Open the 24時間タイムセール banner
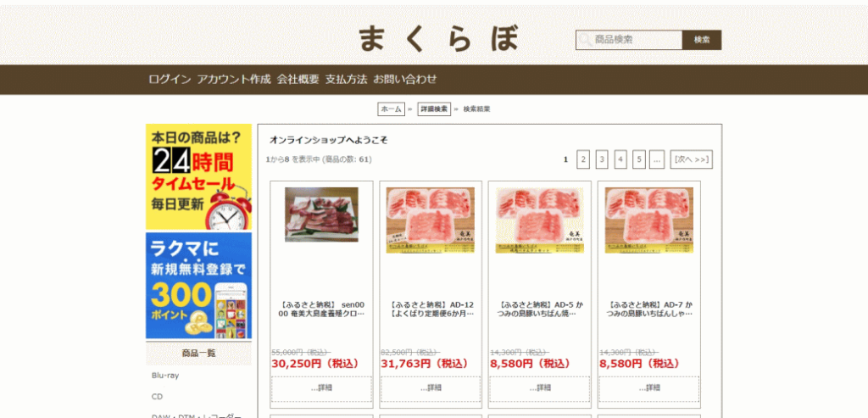The width and height of the screenshot is (868, 418). coord(198,176)
